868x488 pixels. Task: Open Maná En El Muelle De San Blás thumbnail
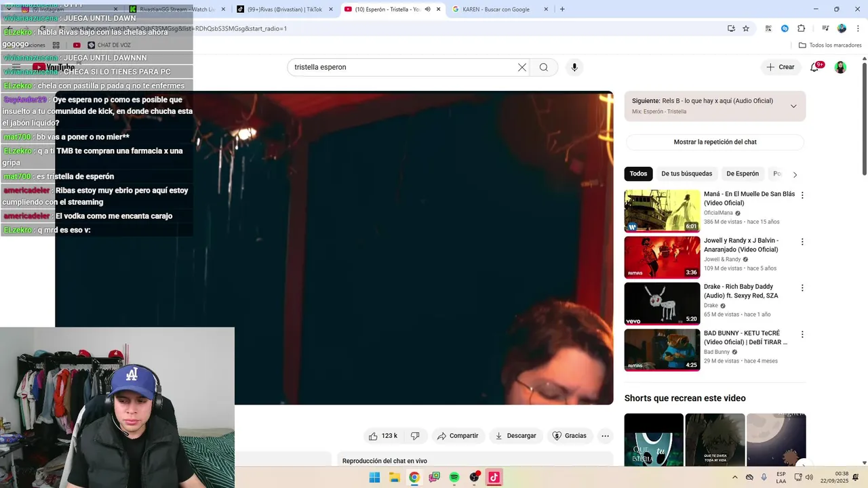[x=662, y=211]
